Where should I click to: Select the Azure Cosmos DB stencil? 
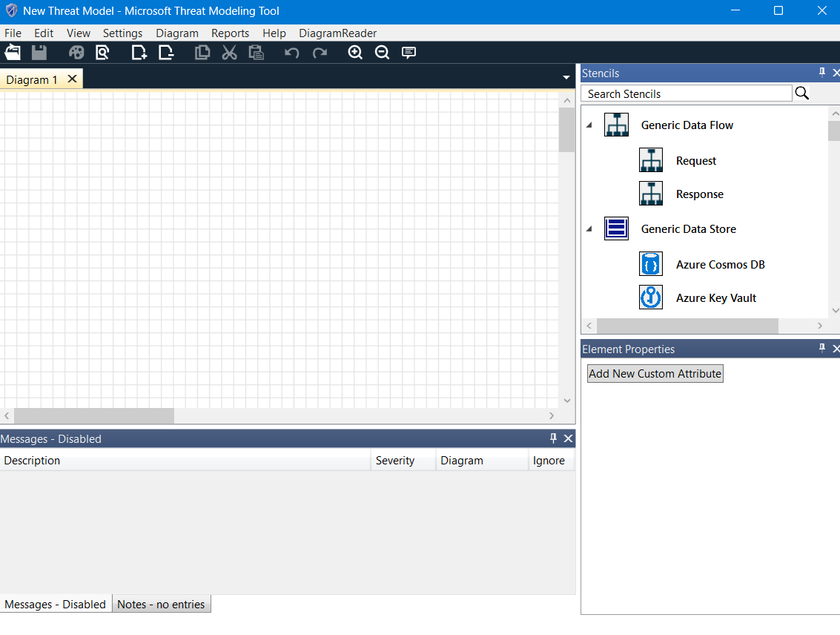click(x=720, y=264)
